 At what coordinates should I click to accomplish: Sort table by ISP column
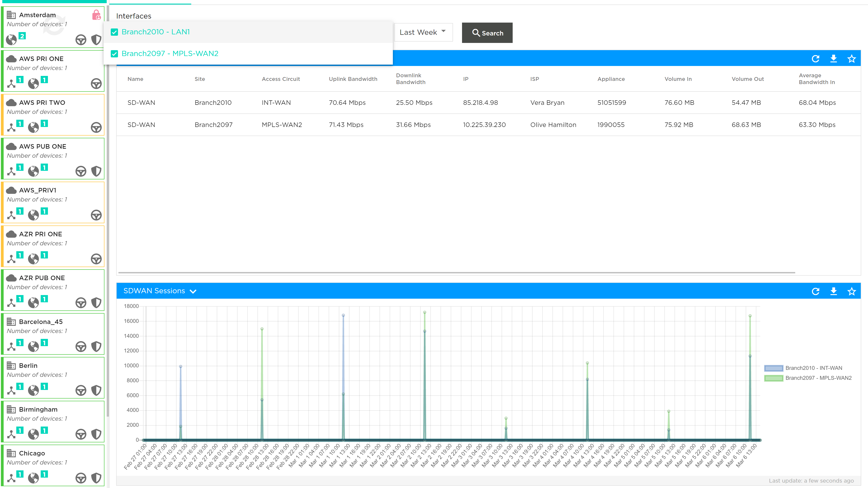pos(535,79)
